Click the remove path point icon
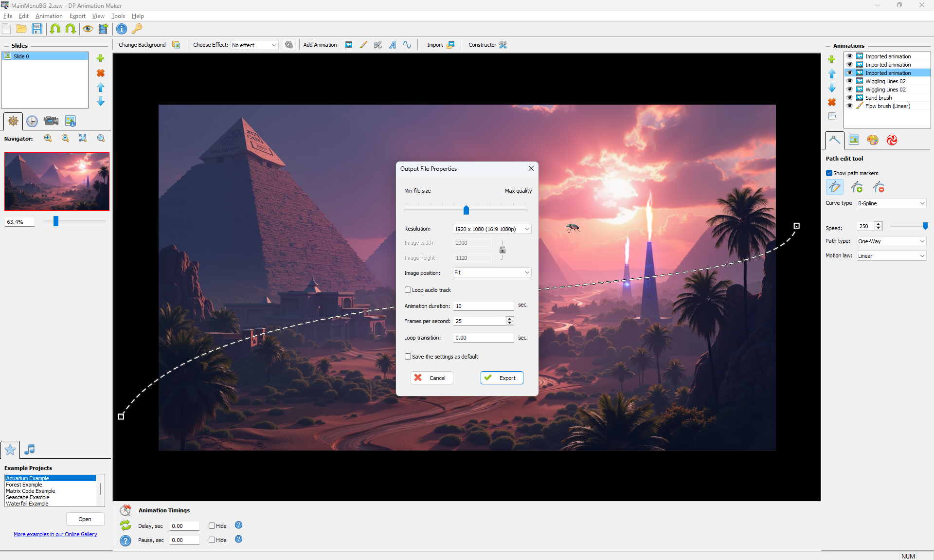Viewport: 934px width, 560px height. click(879, 187)
